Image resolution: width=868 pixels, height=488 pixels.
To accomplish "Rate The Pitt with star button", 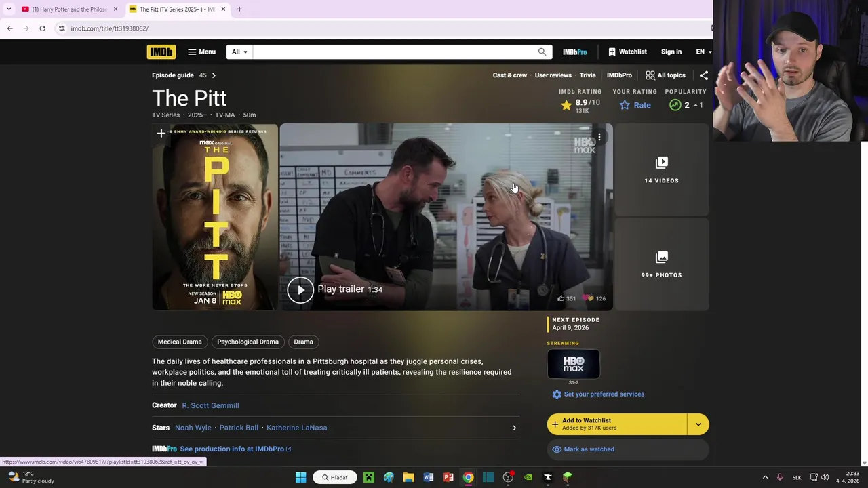I will point(635,105).
